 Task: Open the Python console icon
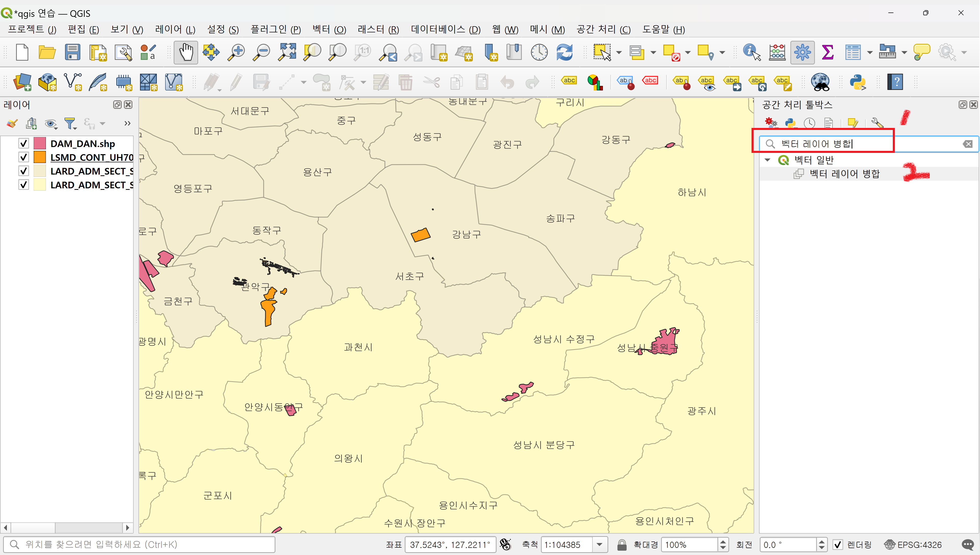tap(858, 82)
